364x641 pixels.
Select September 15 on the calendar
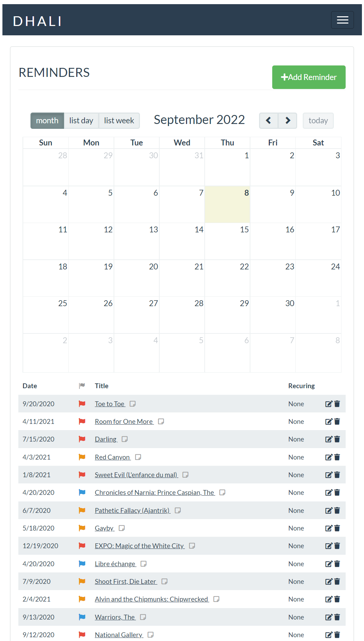227,241
